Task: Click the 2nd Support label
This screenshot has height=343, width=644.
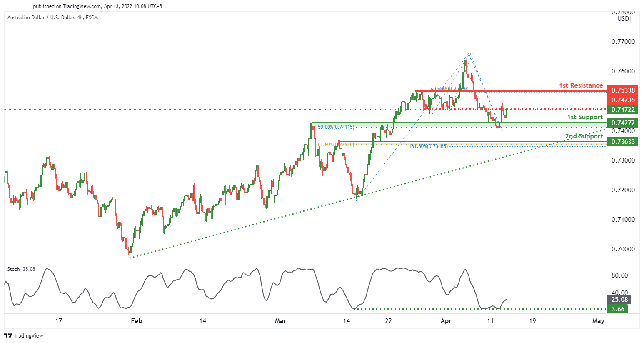Action: (584, 136)
